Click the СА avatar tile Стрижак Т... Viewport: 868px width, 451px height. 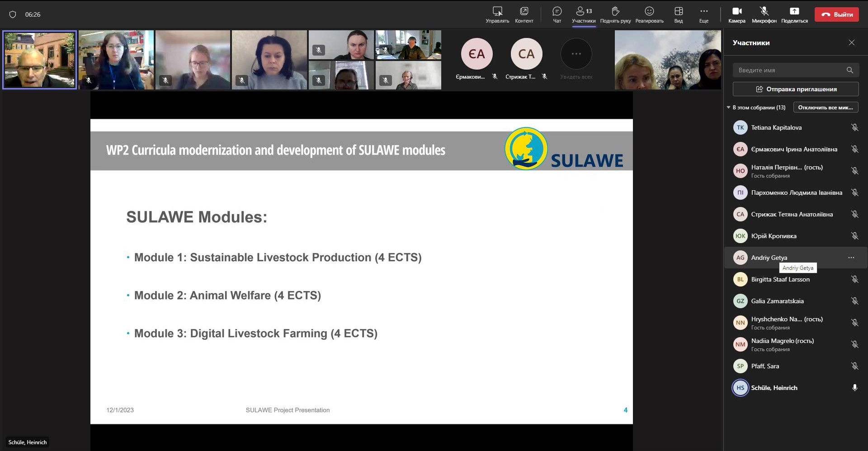pyautogui.click(x=526, y=54)
